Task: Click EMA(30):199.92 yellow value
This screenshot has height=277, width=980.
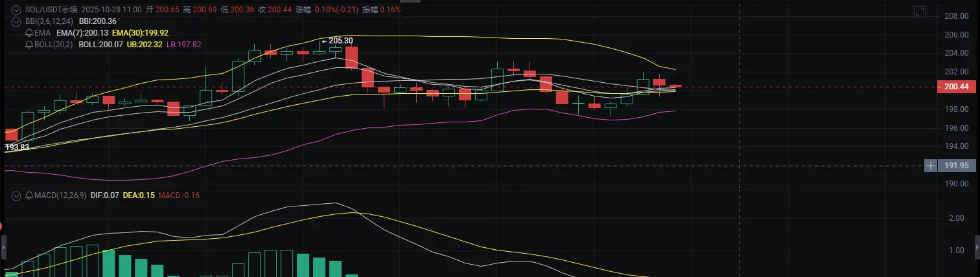Action: (x=140, y=33)
